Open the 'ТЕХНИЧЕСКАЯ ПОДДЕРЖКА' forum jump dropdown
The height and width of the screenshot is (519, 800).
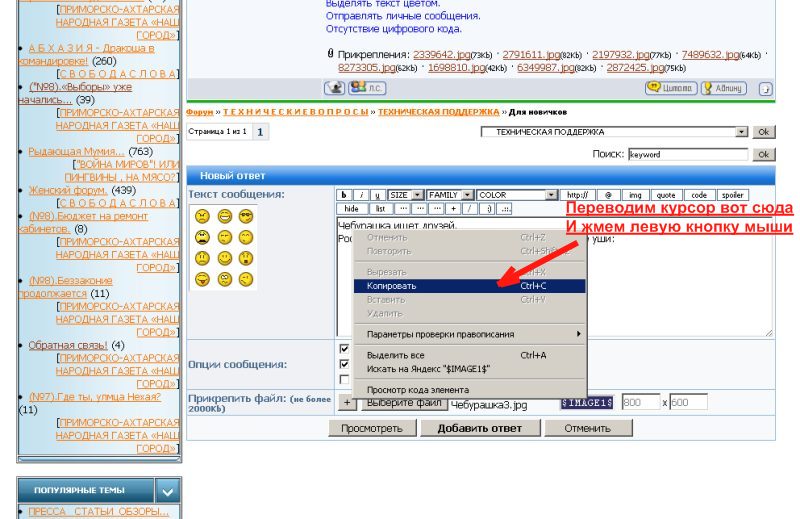coord(614,132)
